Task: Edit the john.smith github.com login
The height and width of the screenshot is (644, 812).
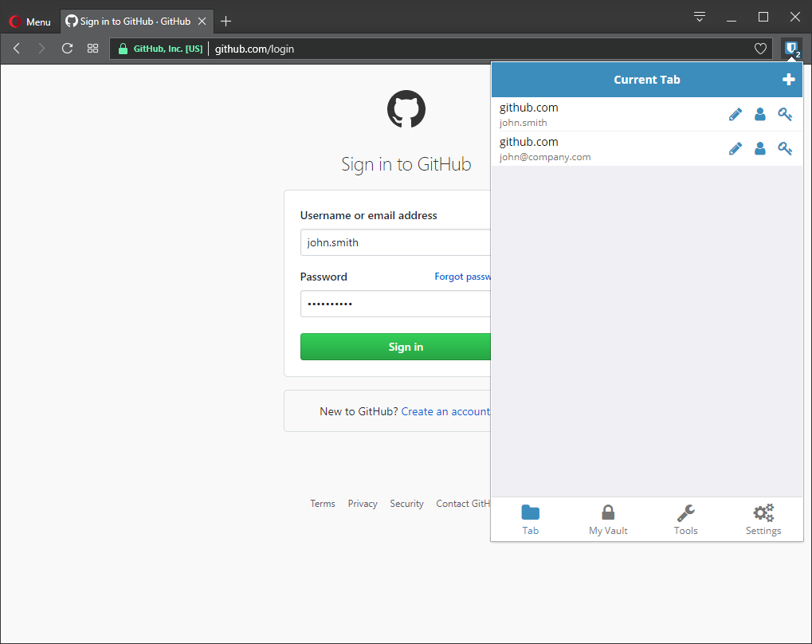Action: tap(735, 115)
